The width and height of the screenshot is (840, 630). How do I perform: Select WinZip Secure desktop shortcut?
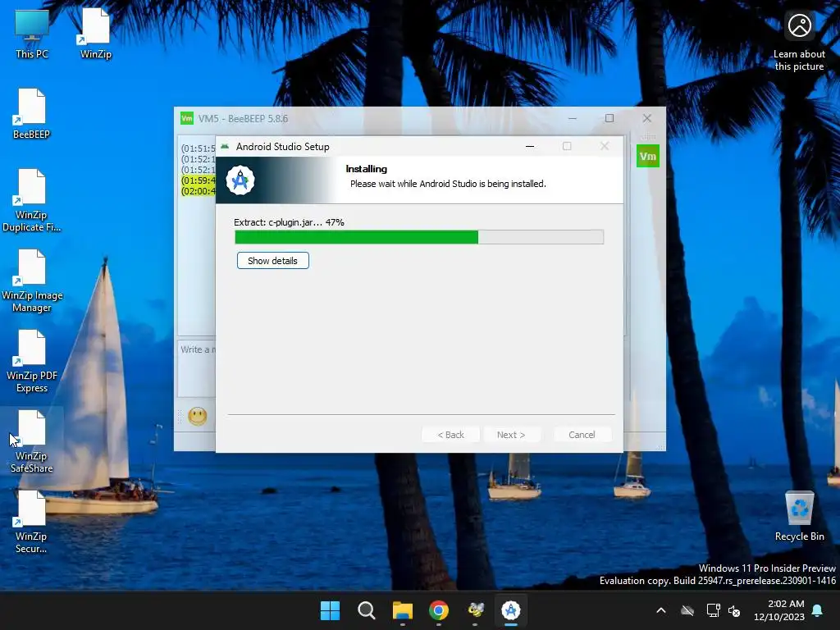[x=32, y=522]
